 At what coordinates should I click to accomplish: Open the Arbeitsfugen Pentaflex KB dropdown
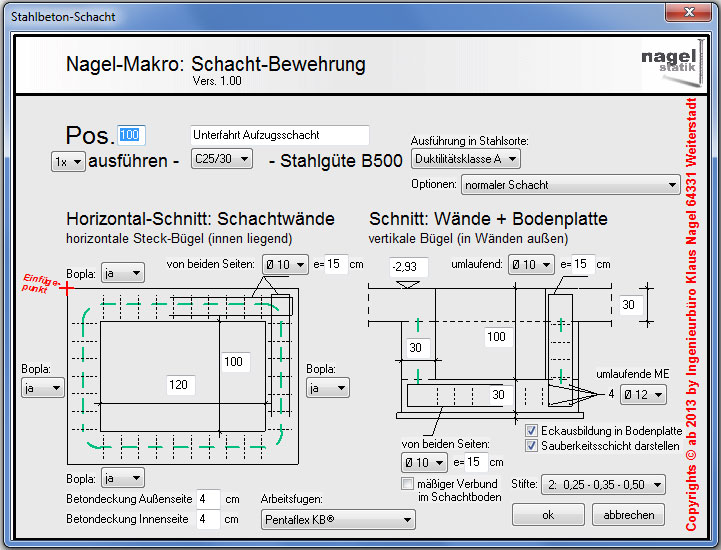pos(338,519)
